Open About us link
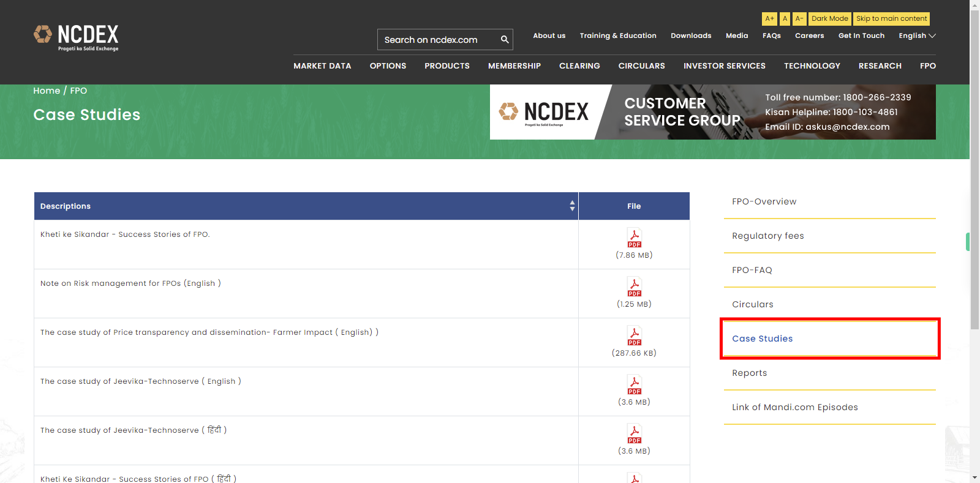 tap(549, 36)
